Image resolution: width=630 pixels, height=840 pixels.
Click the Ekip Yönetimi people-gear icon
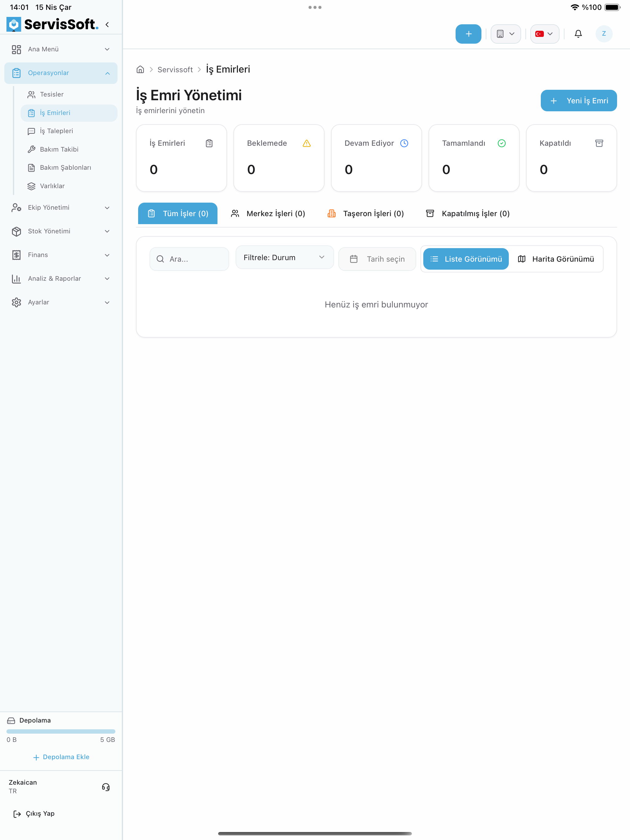[16, 208]
